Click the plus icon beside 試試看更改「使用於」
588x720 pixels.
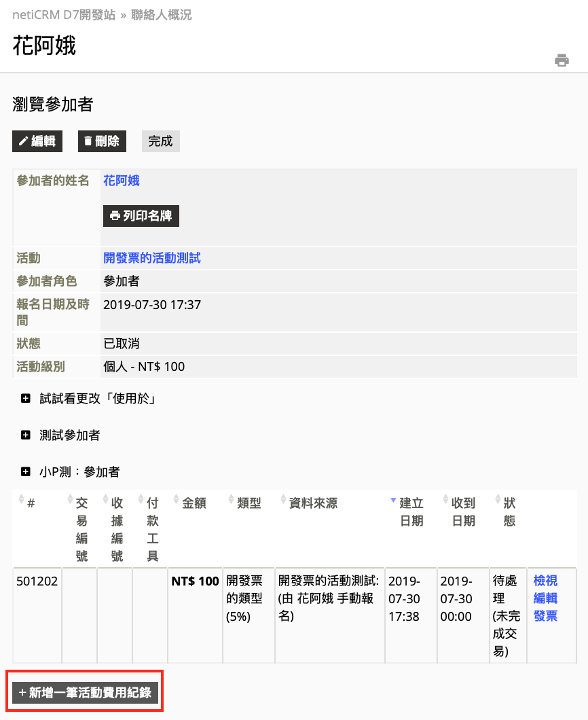coord(24,397)
